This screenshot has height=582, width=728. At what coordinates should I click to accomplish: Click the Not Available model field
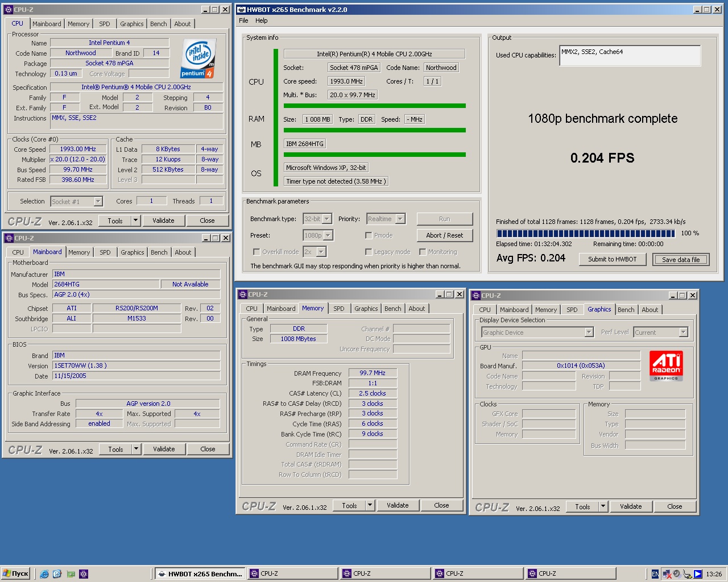[x=191, y=284]
